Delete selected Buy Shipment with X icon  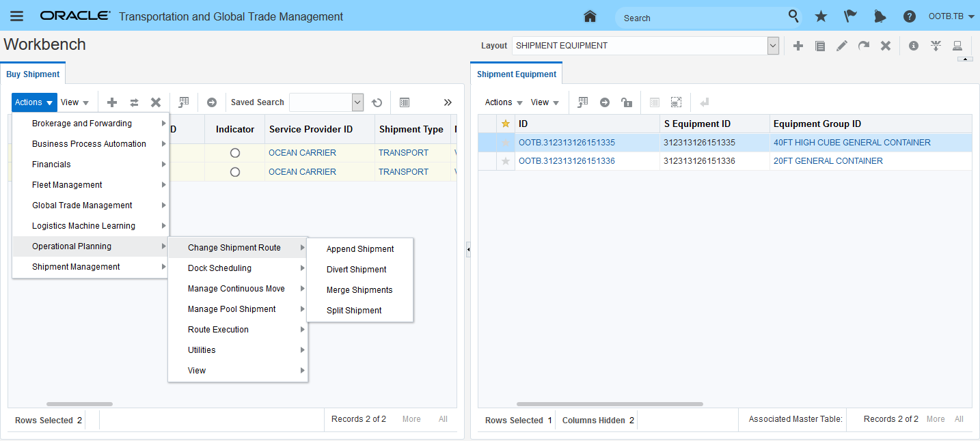click(x=156, y=102)
